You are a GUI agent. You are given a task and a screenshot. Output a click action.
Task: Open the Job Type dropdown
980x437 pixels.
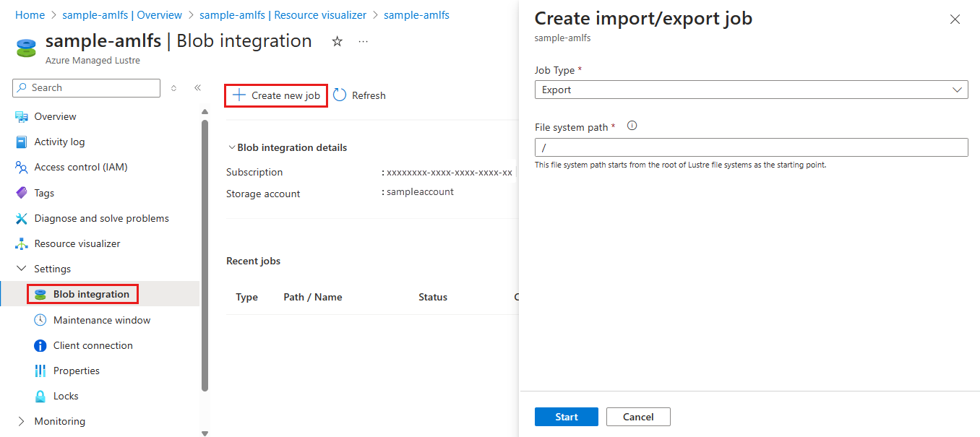click(751, 90)
